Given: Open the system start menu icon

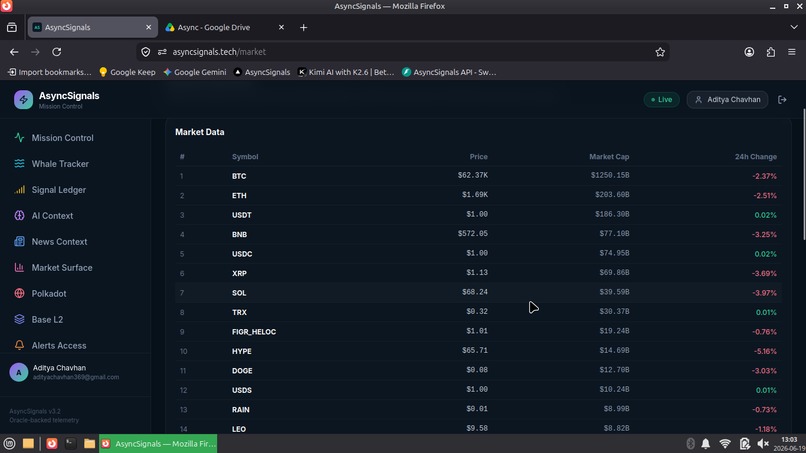Looking at the screenshot, I should coord(9,443).
